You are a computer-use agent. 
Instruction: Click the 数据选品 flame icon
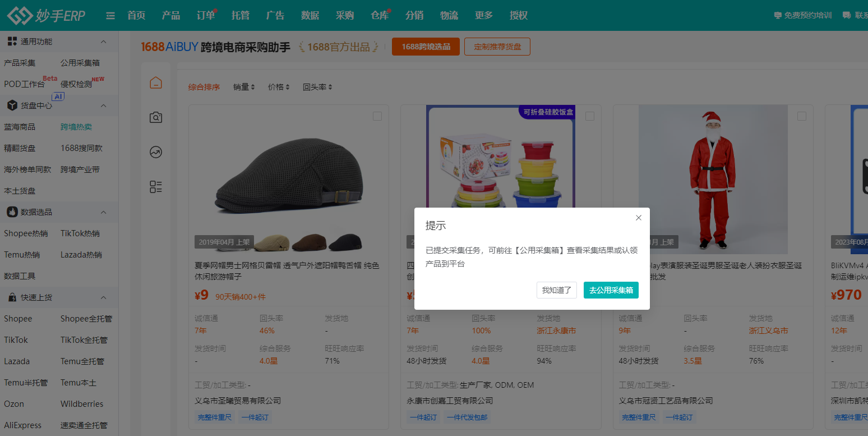coord(12,212)
